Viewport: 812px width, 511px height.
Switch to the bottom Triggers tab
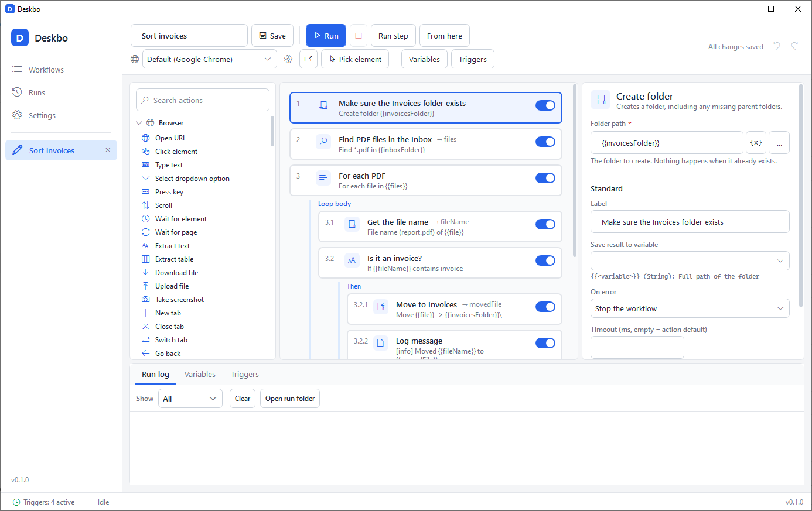245,375
